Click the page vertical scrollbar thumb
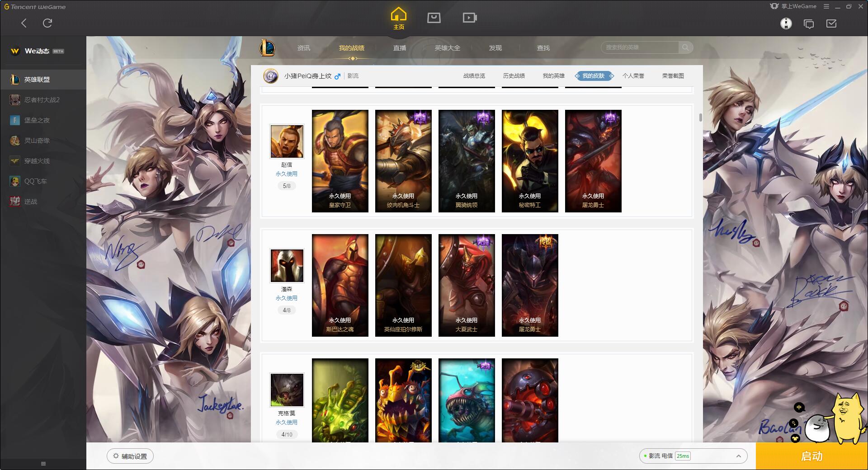 click(700, 117)
